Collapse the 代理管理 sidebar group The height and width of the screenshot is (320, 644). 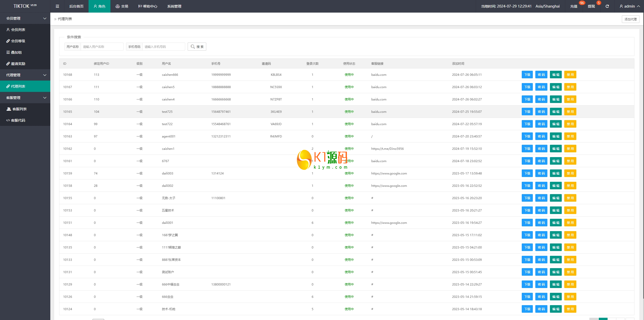25,75
